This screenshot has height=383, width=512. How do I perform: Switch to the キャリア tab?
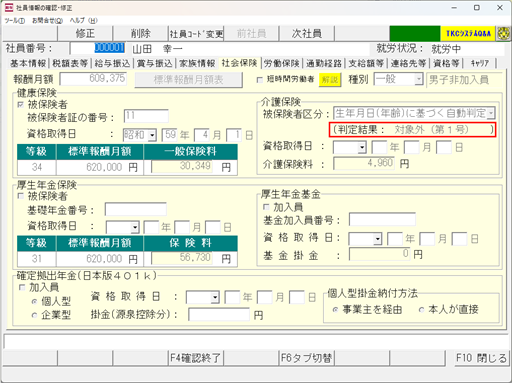pos(480,63)
